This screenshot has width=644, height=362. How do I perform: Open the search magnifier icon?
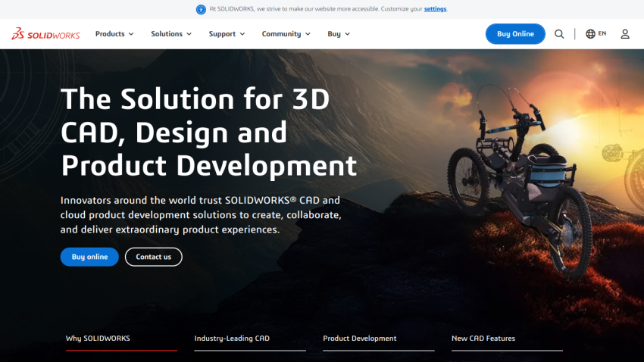pyautogui.click(x=559, y=34)
